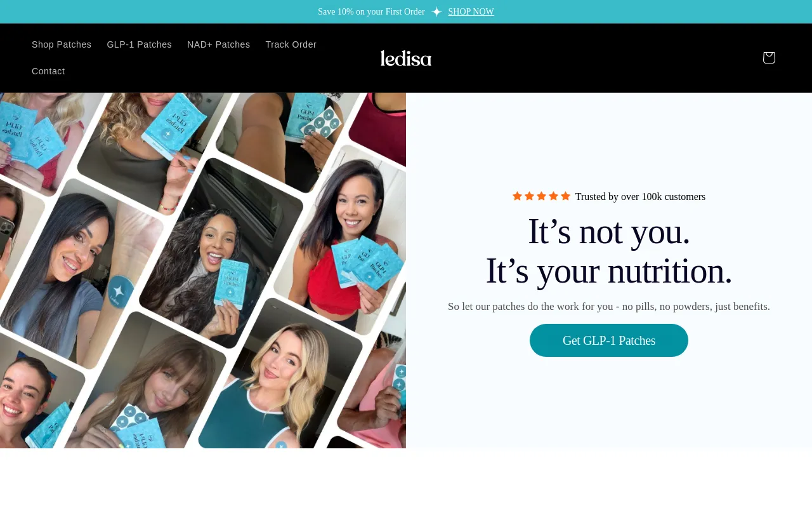
Task: Go to GLP-1 Patches page
Action: 140,44
